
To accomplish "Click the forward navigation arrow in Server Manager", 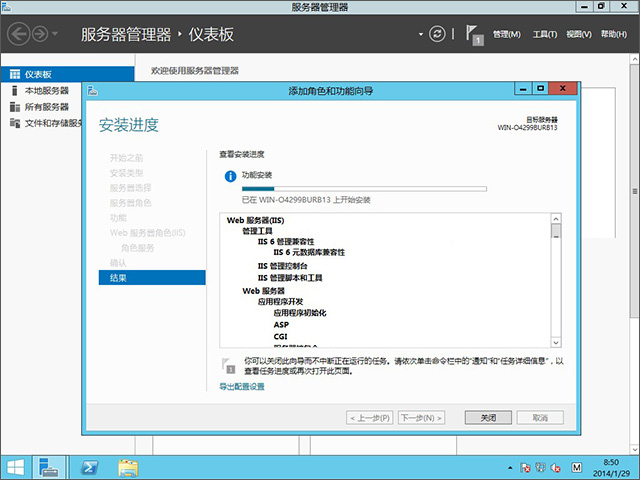I will [40, 34].
